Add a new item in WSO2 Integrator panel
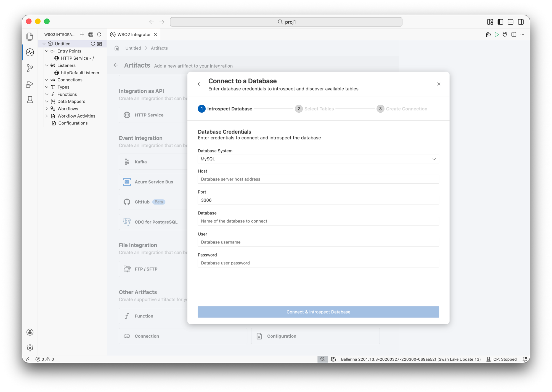 82,35
